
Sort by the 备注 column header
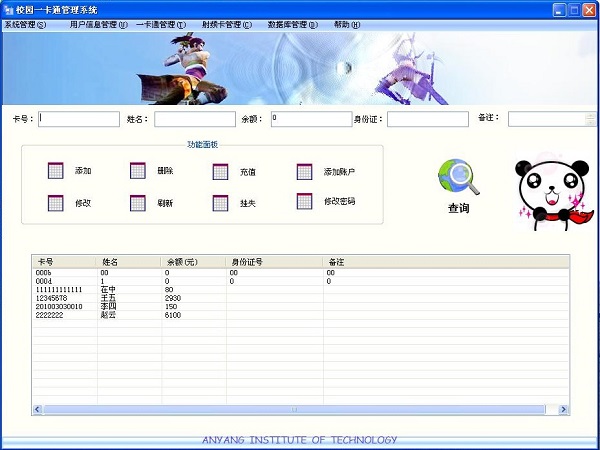(446, 262)
